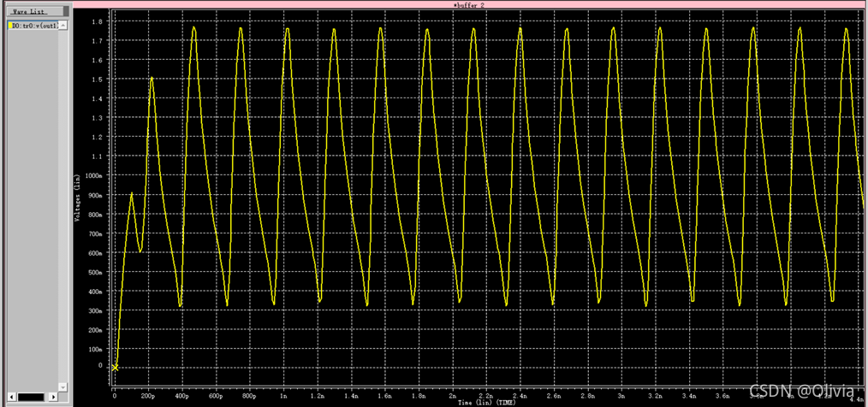The height and width of the screenshot is (407, 868).
Task: Click the black horizontal scrollbar thumb in Wave List
Action: [31, 397]
